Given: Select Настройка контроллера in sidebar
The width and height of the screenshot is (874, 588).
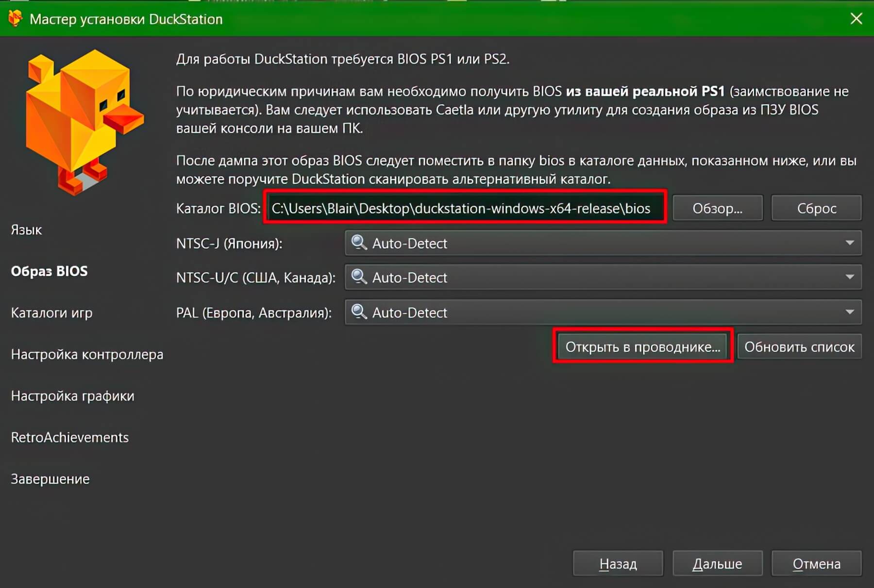Looking at the screenshot, I should 87,354.
